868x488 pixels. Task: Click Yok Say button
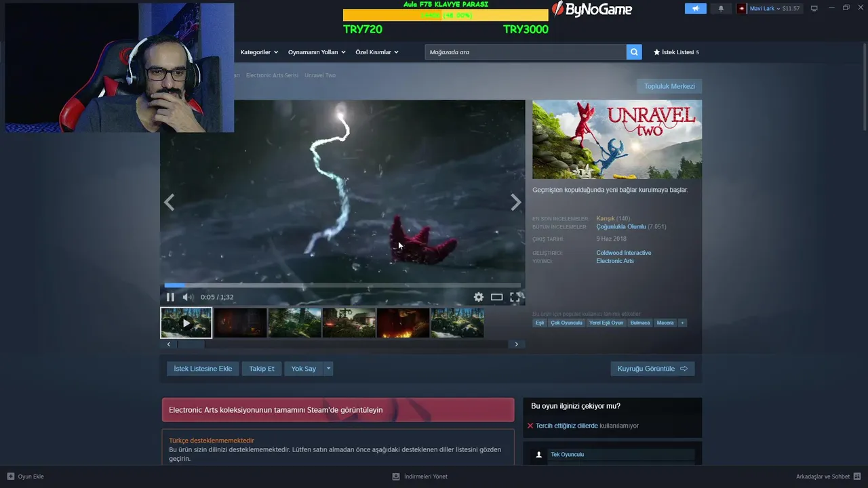coord(304,369)
